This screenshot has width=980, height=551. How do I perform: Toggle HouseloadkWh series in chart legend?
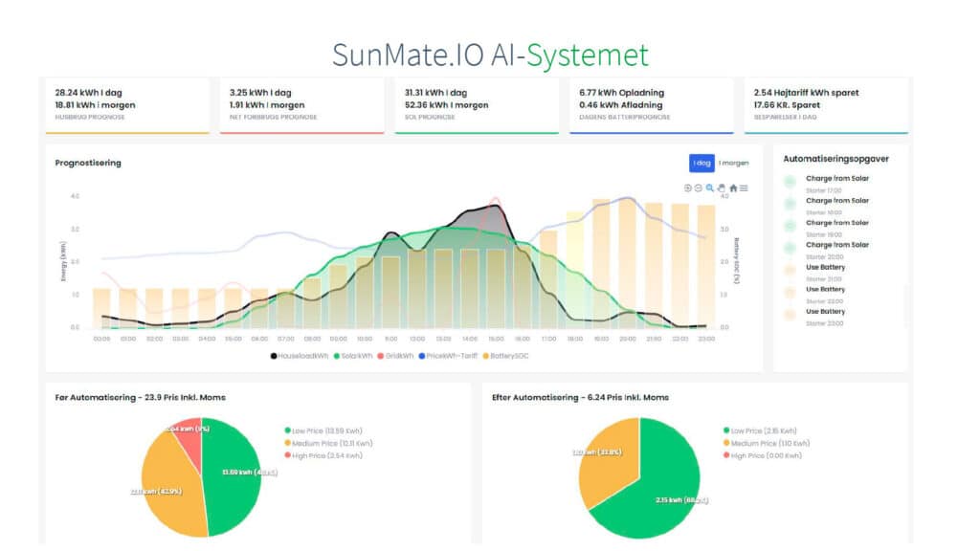[x=300, y=356]
